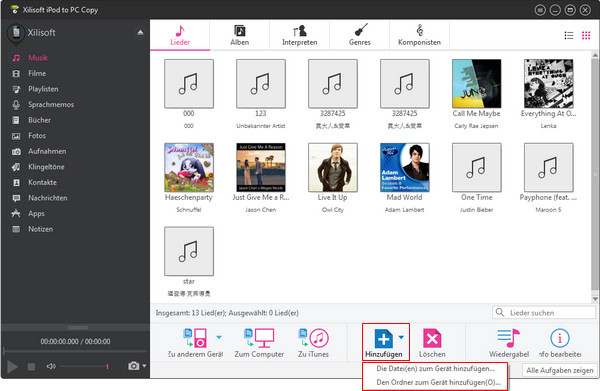Click the Maroon 5 artist label
The height and width of the screenshot is (391, 600).
[x=548, y=210]
